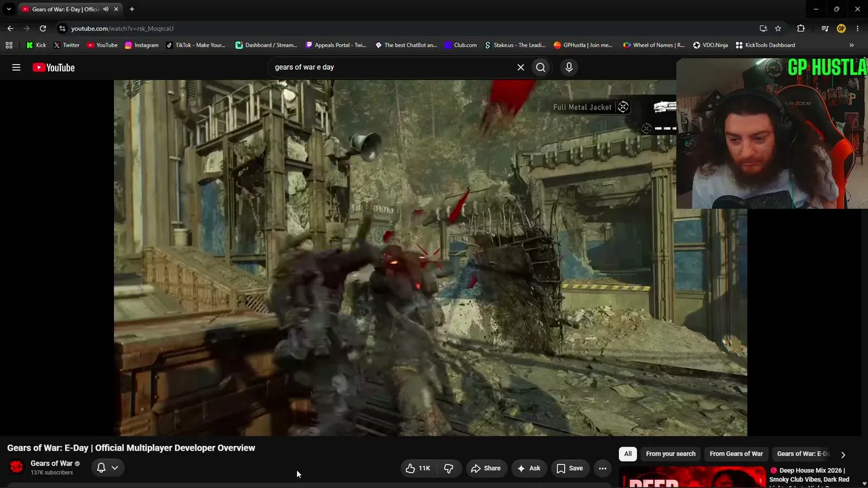Toggle notification bell for Gears of War channel
Image resolution: width=868 pixels, height=488 pixels.
click(101, 468)
